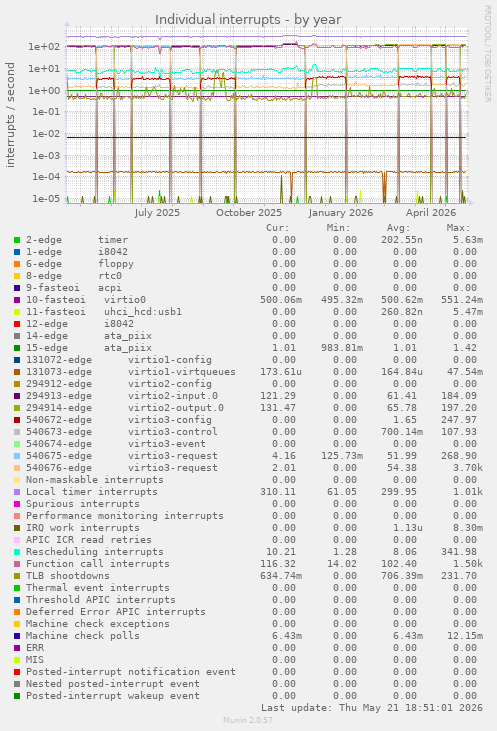Screen dimensions: 497x731
Task: Click the Rescheduling interrupts cyan swatch
Action: (x=17, y=552)
